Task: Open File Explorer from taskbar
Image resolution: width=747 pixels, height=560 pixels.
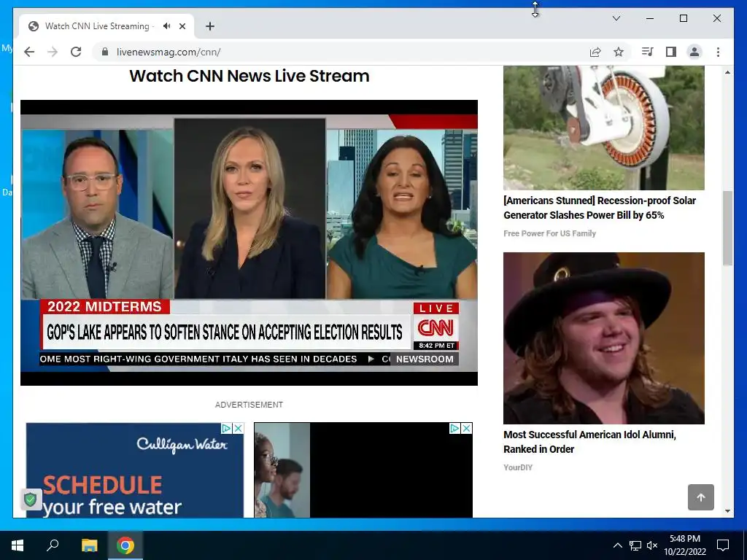Action: 89,545
